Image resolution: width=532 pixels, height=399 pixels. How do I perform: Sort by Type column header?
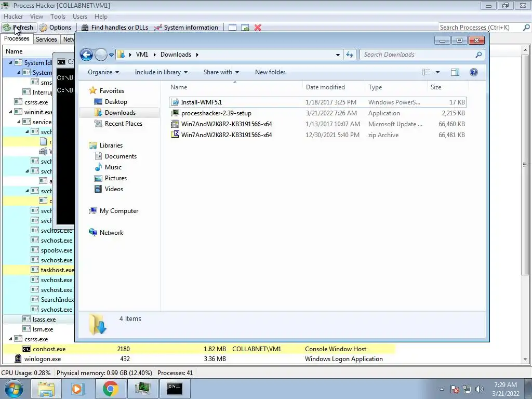396,87
